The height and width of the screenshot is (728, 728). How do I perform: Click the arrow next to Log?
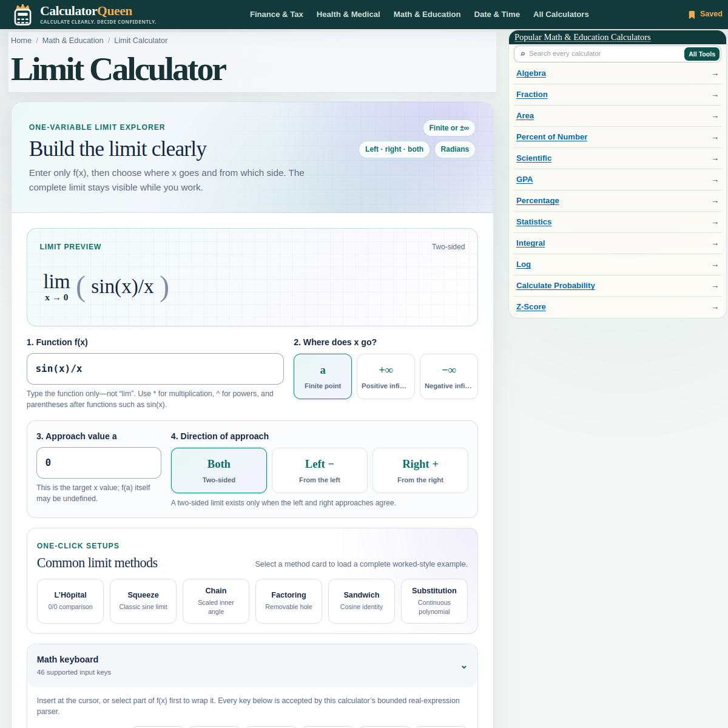[715, 265]
